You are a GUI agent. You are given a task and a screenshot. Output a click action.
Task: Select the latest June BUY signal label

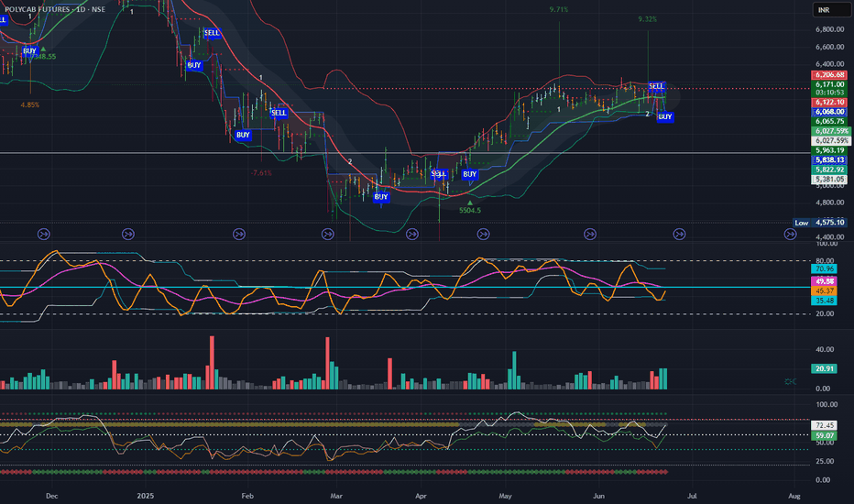(665, 116)
